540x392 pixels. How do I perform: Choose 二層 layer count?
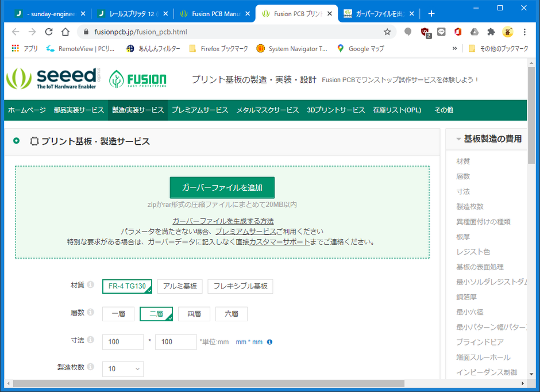tap(156, 314)
